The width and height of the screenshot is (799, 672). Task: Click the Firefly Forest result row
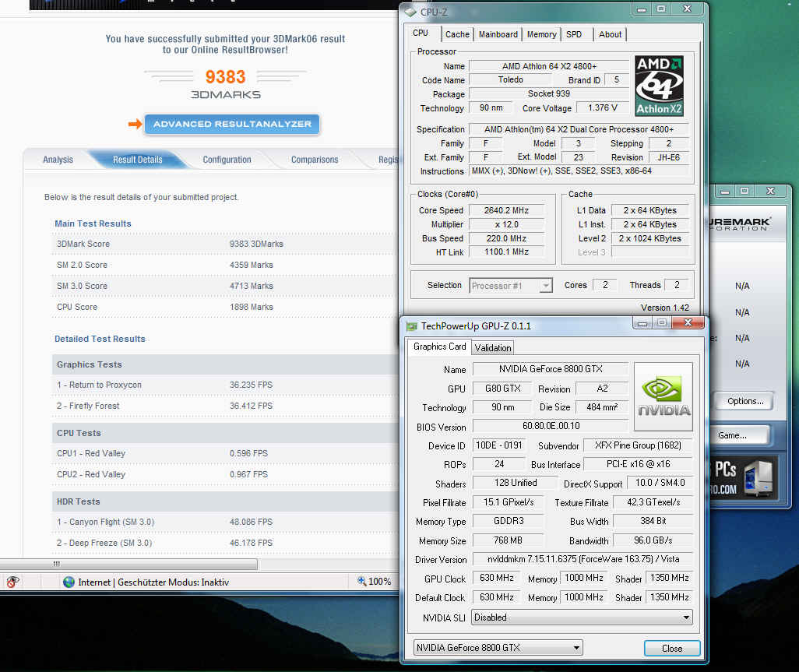click(x=224, y=406)
